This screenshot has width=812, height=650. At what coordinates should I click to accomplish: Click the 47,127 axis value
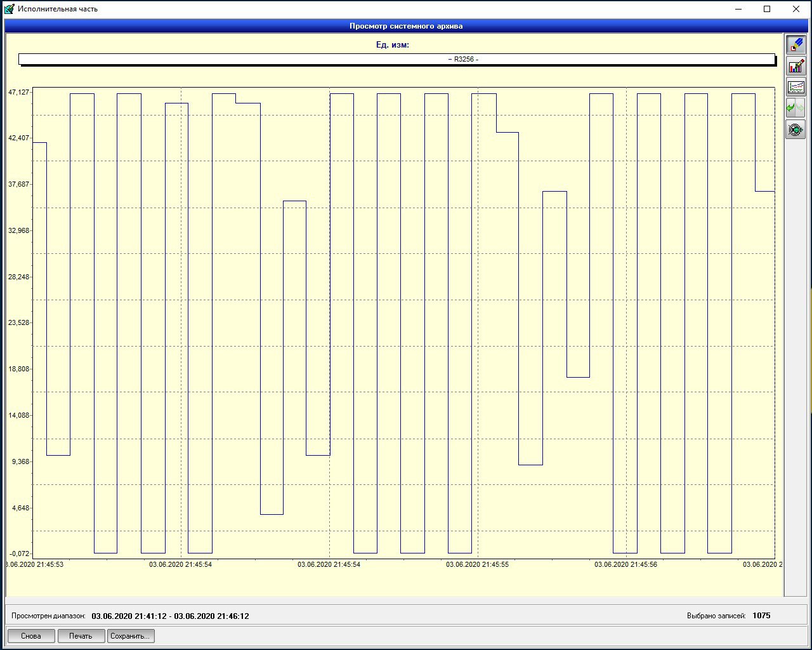click(x=18, y=92)
